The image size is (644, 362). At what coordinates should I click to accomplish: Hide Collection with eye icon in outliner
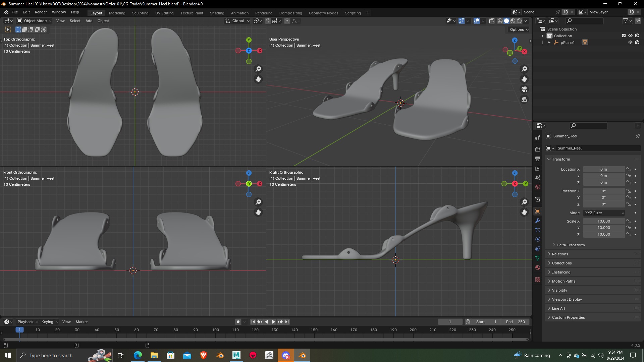[x=630, y=36]
